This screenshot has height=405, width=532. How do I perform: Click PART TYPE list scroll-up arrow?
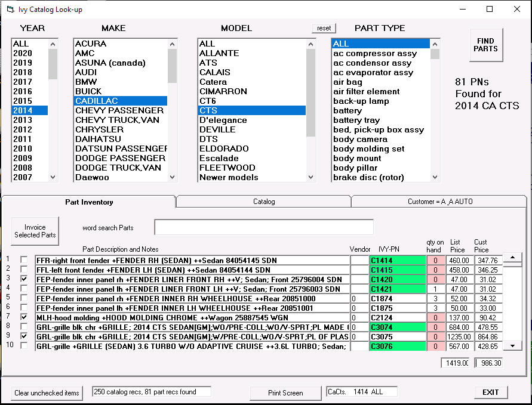[435, 44]
